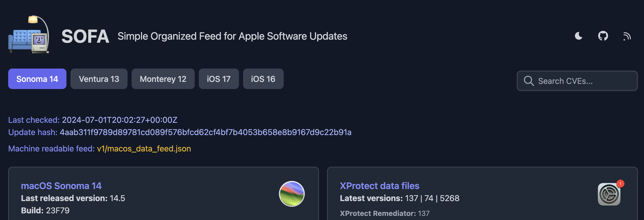
Task: Switch to the Ventura 13 tab
Action: (99, 79)
